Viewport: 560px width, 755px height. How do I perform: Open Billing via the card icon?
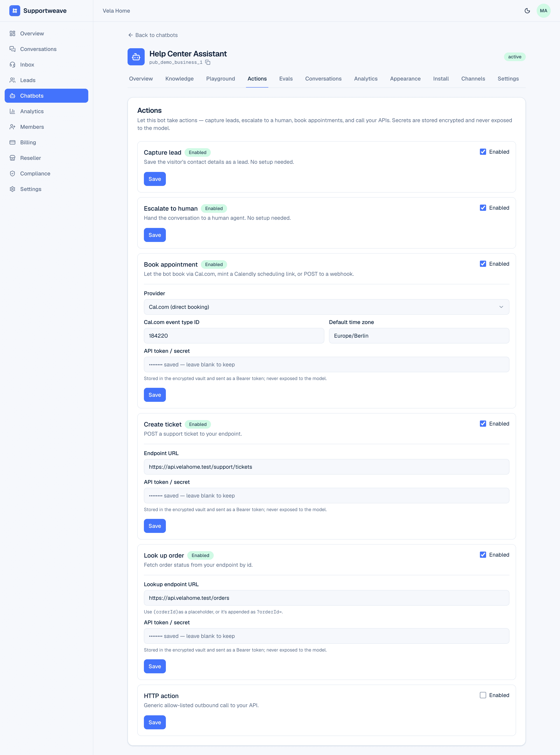[x=13, y=142]
